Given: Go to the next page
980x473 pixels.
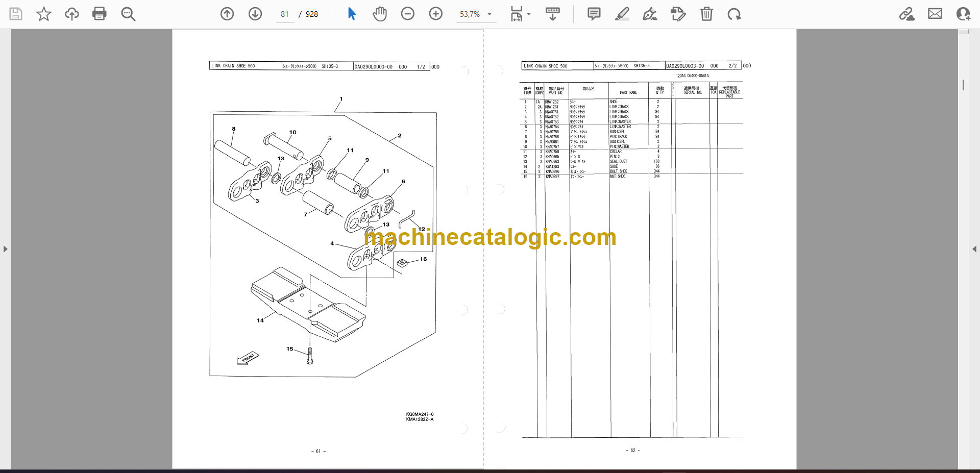Looking at the screenshot, I should pyautogui.click(x=255, y=14).
